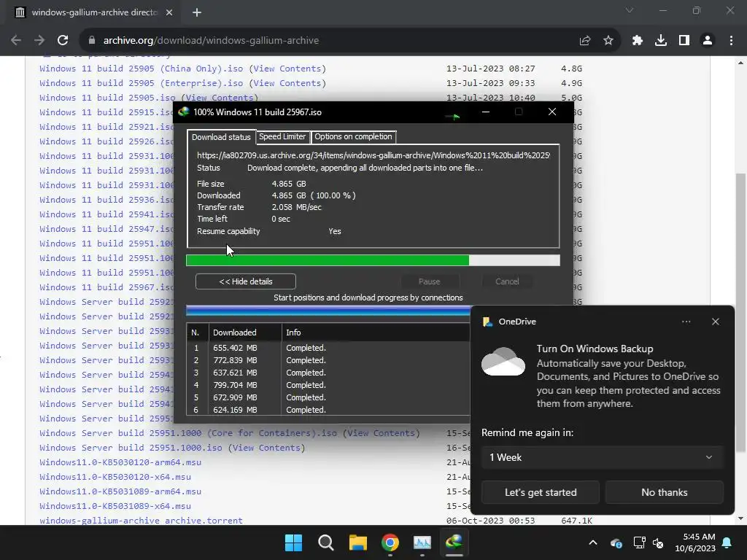Open Chrome three-dot menu

coord(731,41)
